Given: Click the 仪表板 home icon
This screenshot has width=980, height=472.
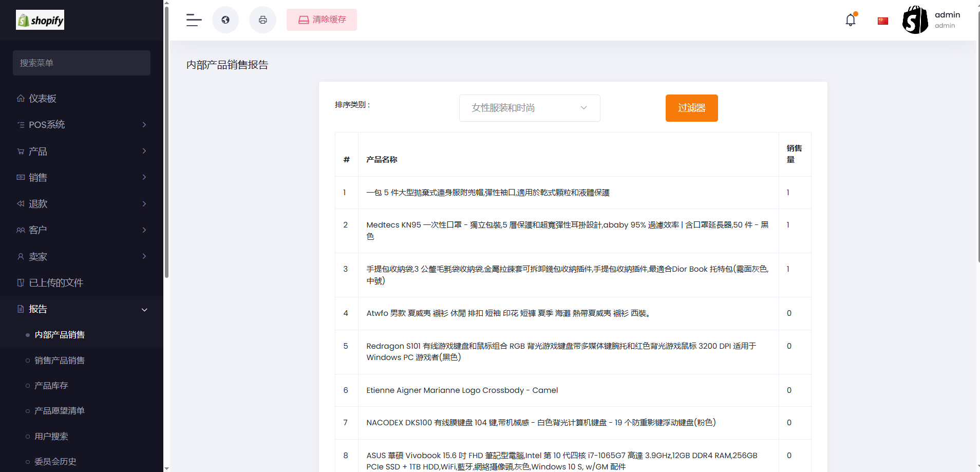Looking at the screenshot, I should pyautogui.click(x=21, y=99).
